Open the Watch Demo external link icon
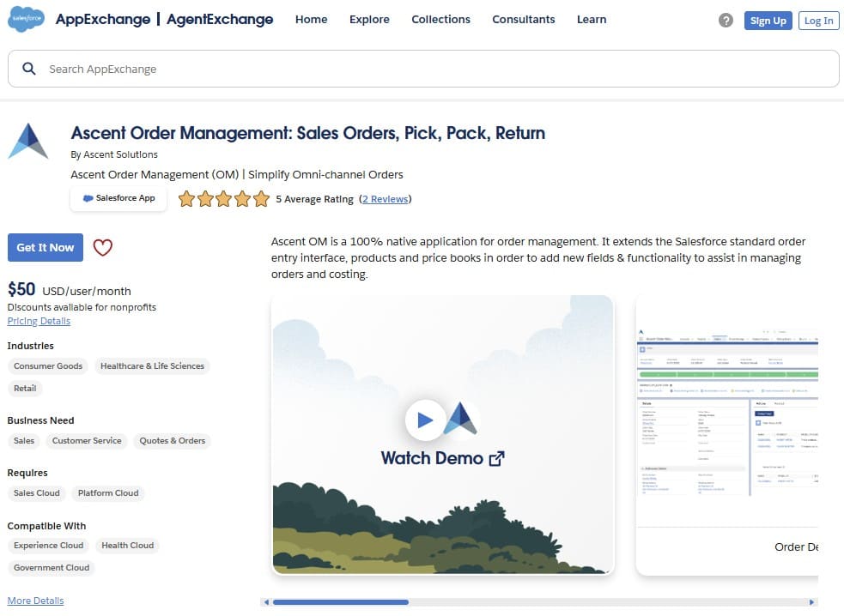Screen dimensions: 844x616 point(496,459)
